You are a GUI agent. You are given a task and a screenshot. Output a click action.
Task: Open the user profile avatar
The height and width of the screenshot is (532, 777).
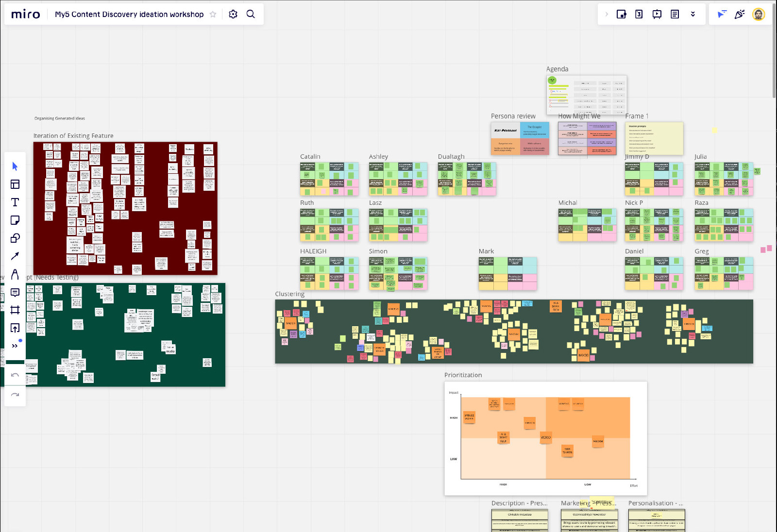[x=759, y=15]
